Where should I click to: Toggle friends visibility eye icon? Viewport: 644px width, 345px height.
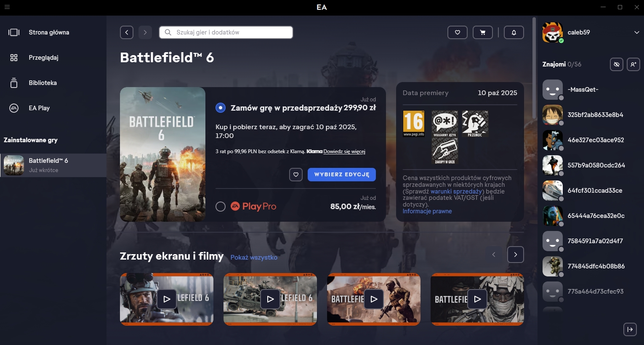[x=616, y=64]
